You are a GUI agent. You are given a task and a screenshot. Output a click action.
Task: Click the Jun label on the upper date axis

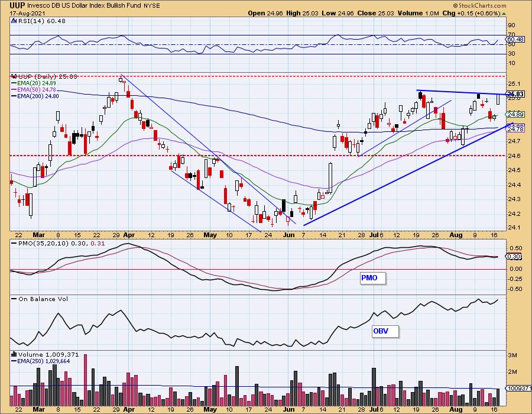(288, 235)
